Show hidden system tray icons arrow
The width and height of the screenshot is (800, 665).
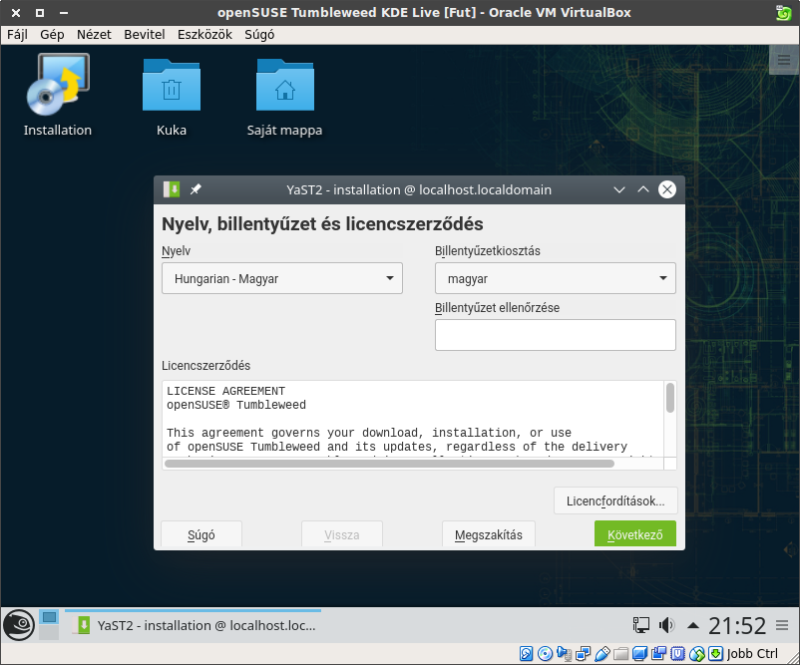pos(693,625)
